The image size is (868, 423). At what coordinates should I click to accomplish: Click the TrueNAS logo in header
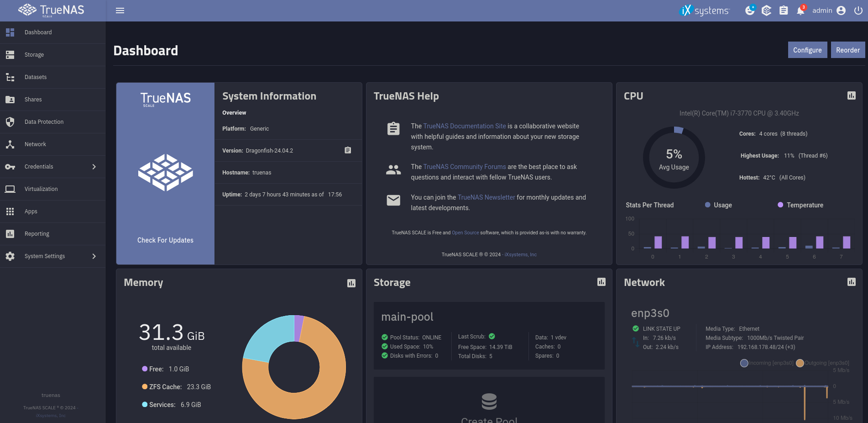51,10
